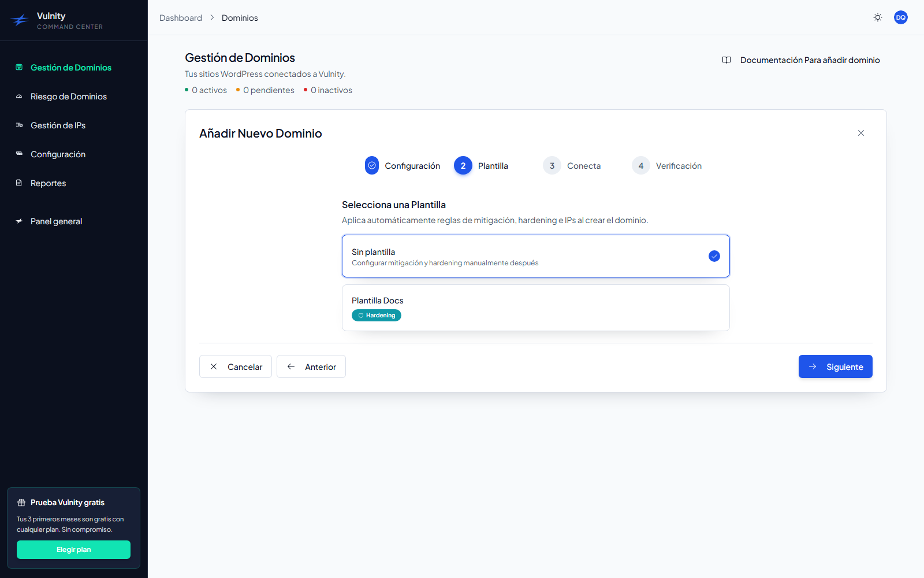Image resolution: width=924 pixels, height=578 pixels.
Task: Click the Riesgo de Dominios sidebar icon
Action: click(x=19, y=97)
